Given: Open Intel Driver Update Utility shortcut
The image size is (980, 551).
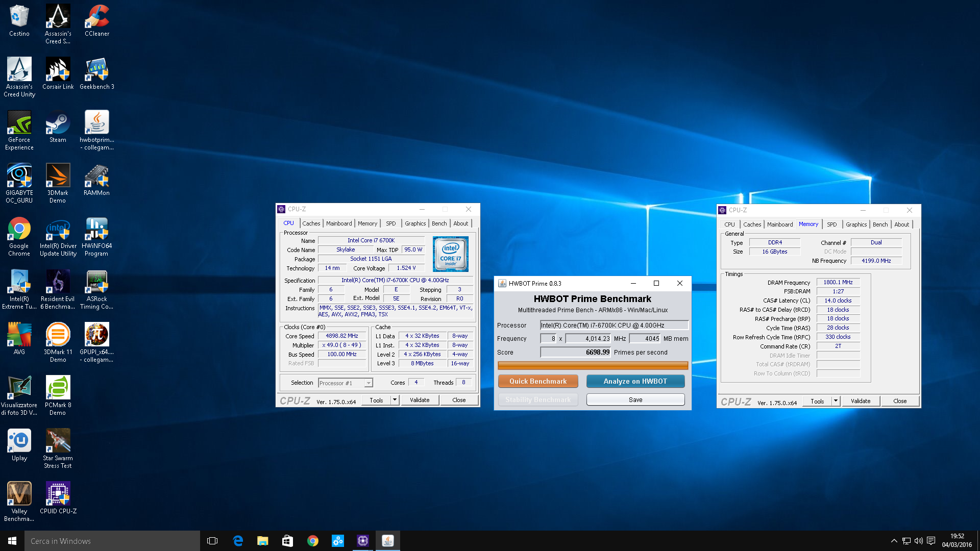Looking at the screenshot, I should 58,236.
